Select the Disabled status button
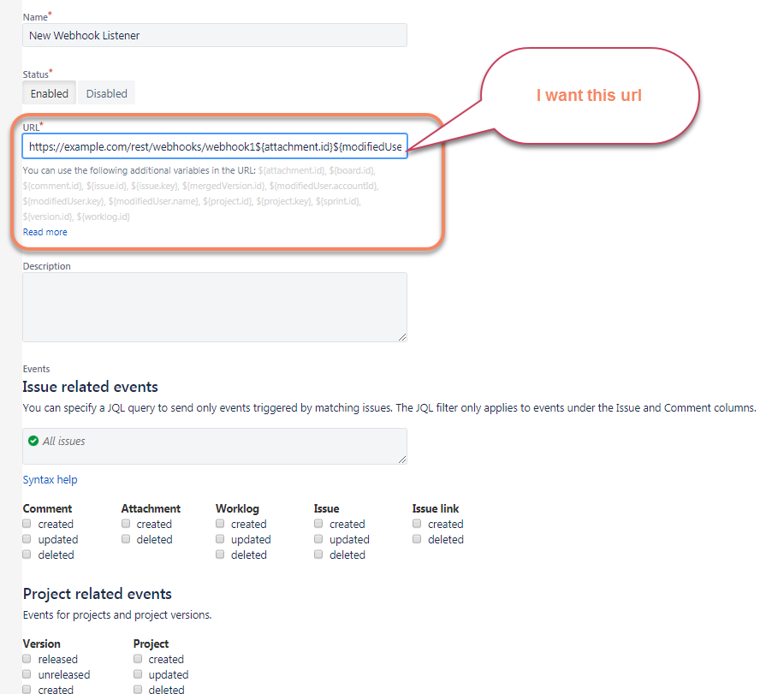Screen dimensions: 784x694 coord(105,92)
